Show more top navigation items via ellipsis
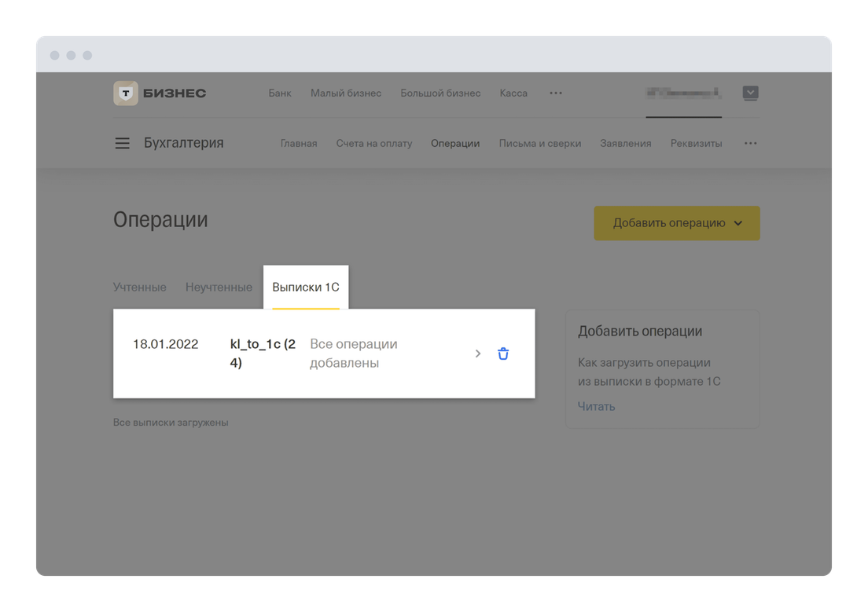868x612 pixels. point(556,93)
